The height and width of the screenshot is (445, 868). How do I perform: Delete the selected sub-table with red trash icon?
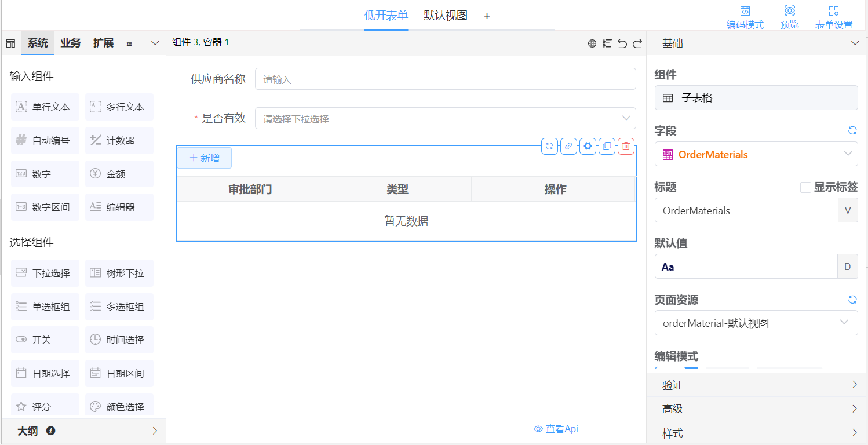(x=626, y=147)
